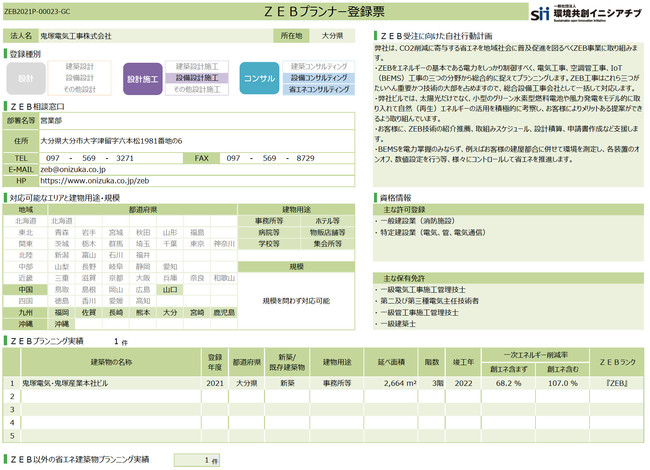Click the SII 環境共創イニシアチブ logo
650x470 pixels.
[588, 13]
